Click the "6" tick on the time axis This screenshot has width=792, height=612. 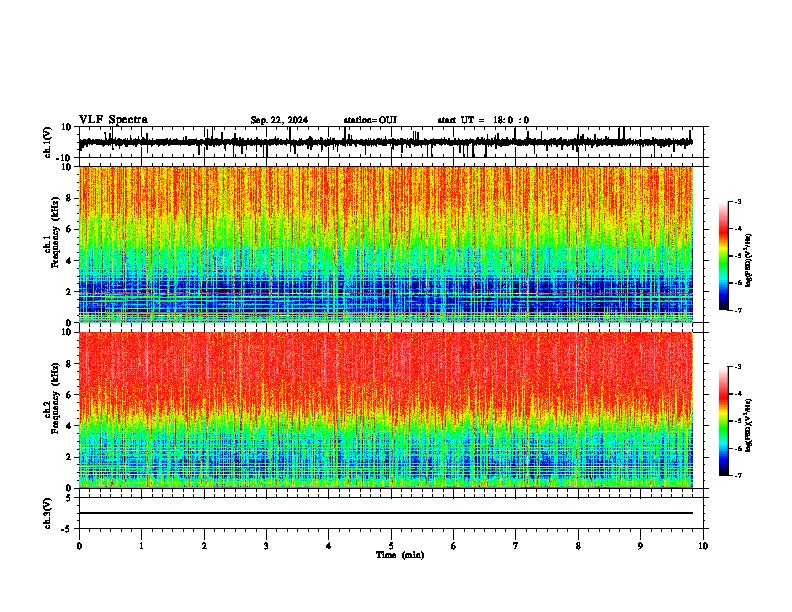(x=454, y=546)
